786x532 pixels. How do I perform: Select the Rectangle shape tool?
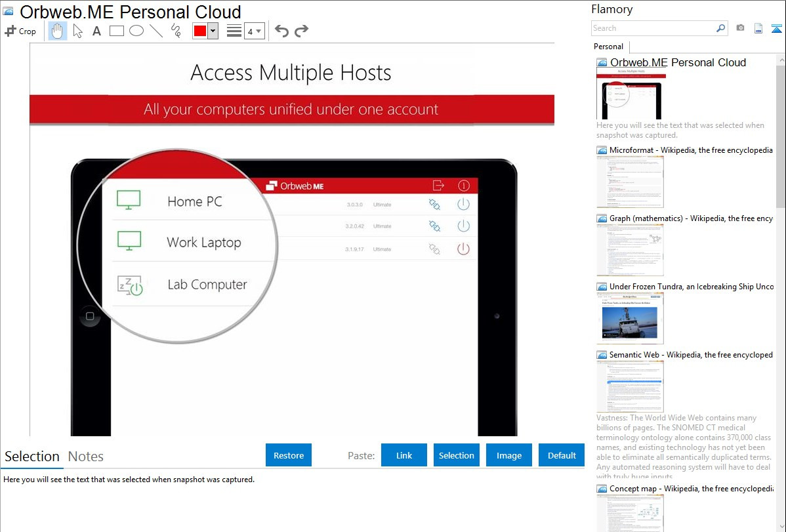click(116, 31)
